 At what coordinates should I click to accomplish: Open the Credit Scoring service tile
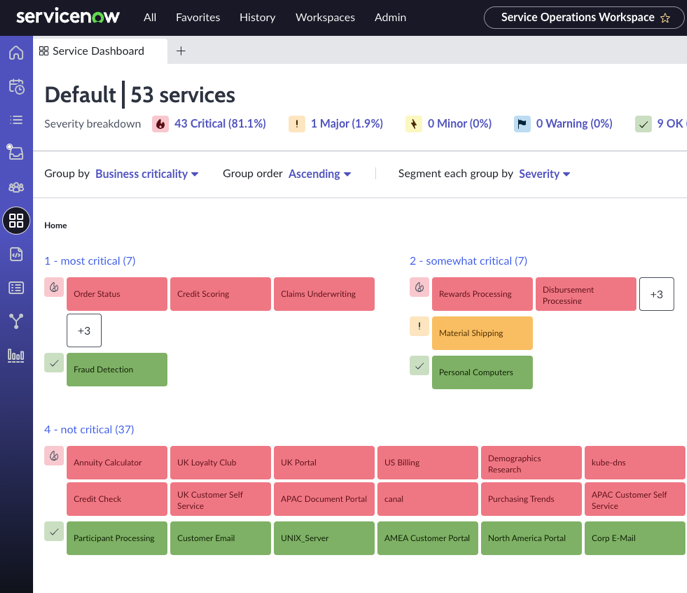(x=220, y=294)
